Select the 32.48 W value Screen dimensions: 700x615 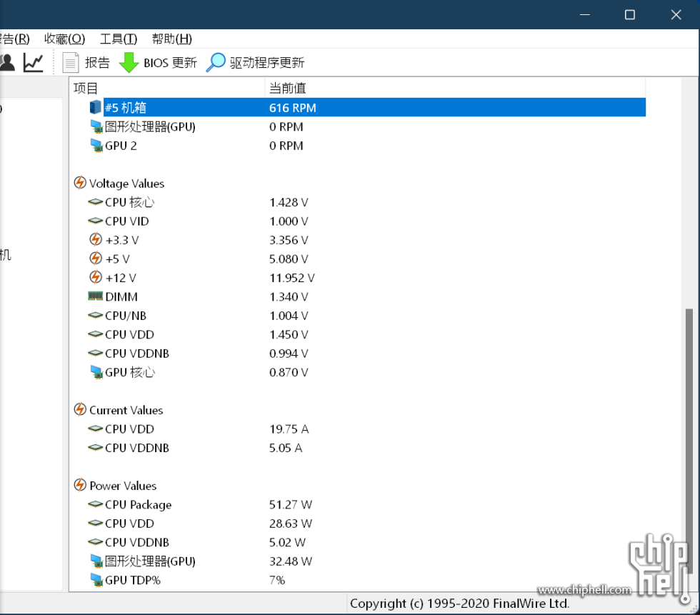[x=291, y=561]
